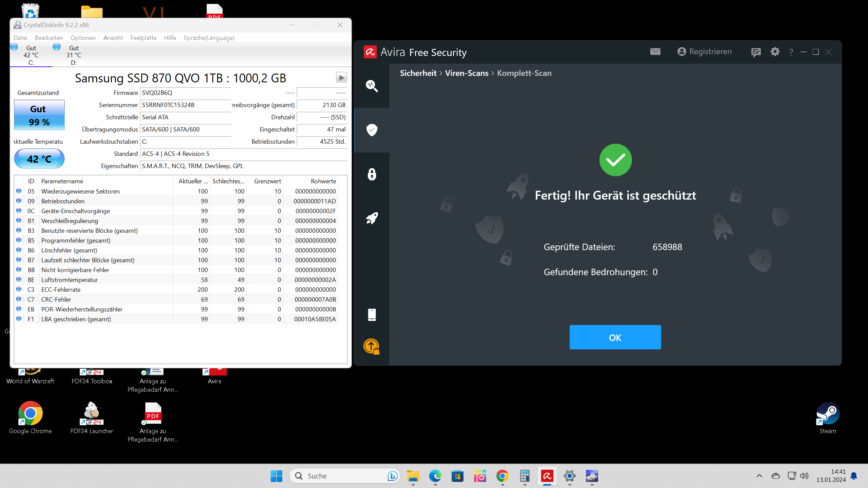
Task: Show hidden tray icons chevron
Action: click(759, 476)
